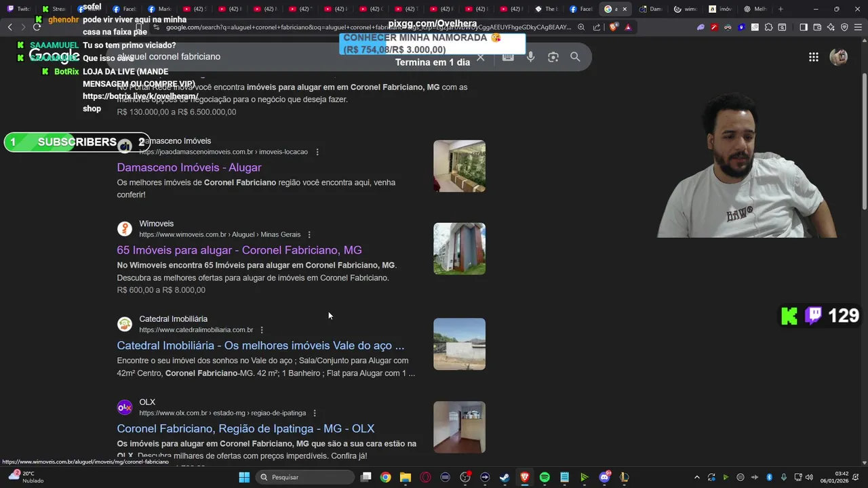Reload the Google search page

click(x=37, y=27)
